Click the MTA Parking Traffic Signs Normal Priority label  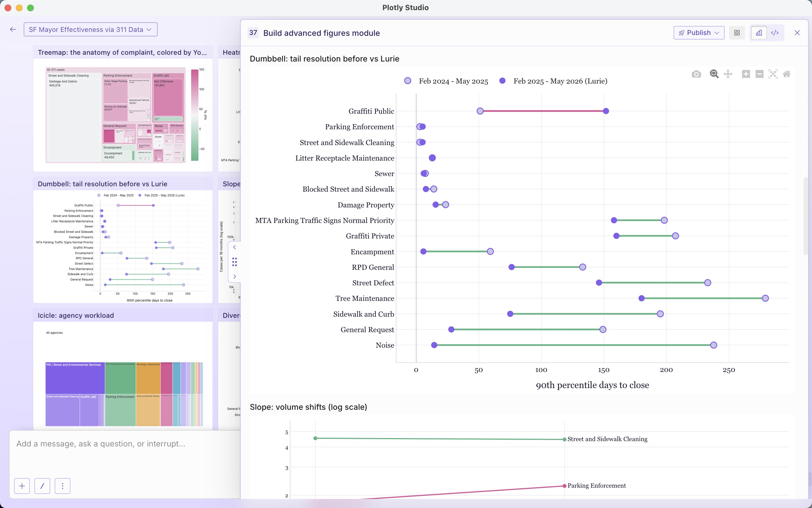pyautogui.click(x=325, y=220)
